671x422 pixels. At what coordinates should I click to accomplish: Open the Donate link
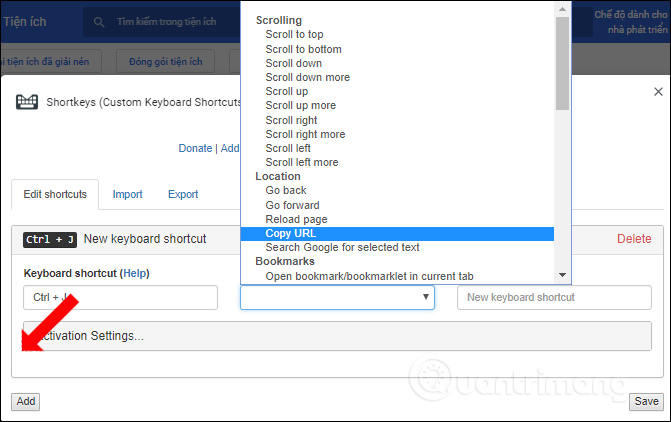(x=195, y=148)
